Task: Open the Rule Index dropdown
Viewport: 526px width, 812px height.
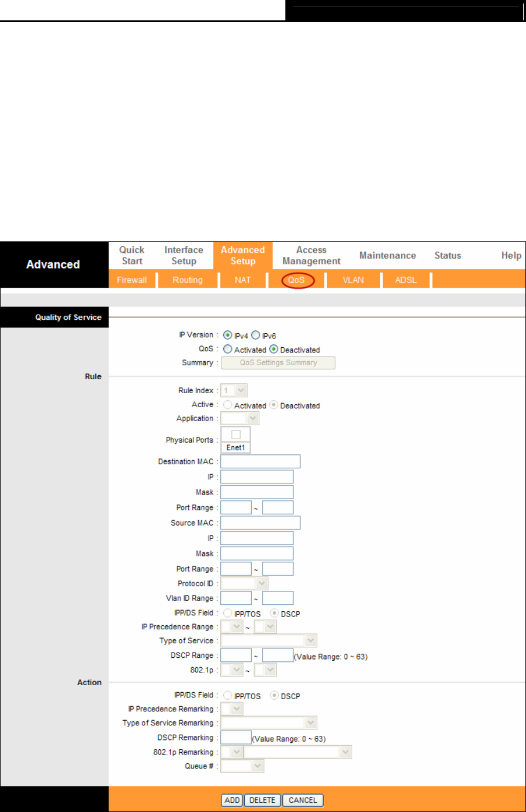Action: click(234, 390)
